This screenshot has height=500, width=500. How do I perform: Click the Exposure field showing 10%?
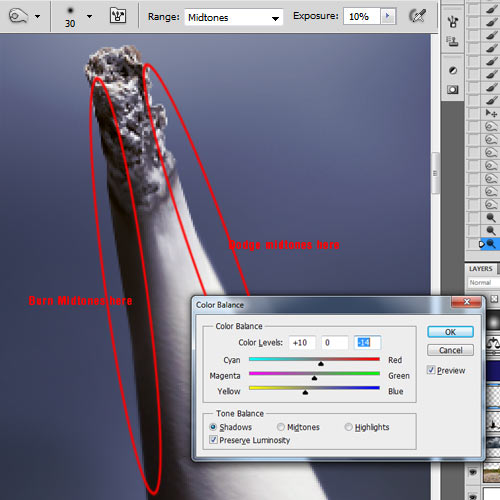(x=362, y=16)
